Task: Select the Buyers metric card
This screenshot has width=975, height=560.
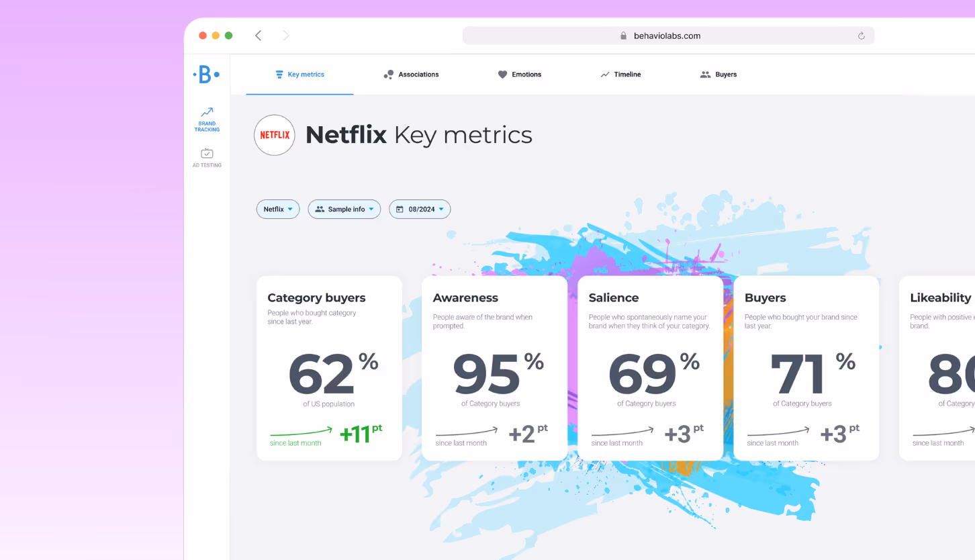Action: (806, 368)
